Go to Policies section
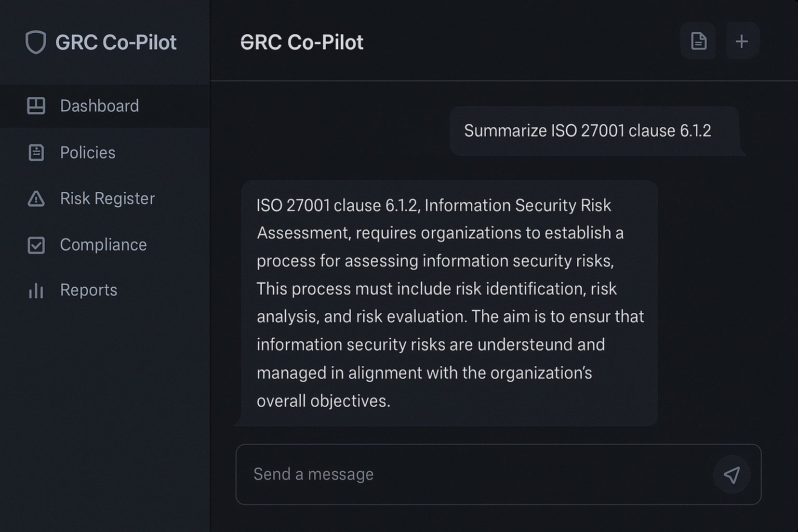The width and height of the screenshot is (798, 532). (105, 153)
